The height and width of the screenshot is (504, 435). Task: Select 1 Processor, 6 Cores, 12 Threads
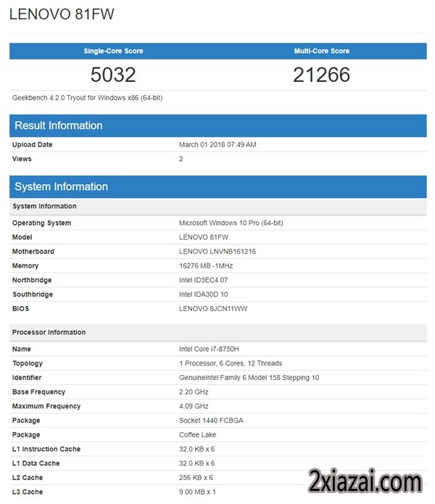pos(231,363)
